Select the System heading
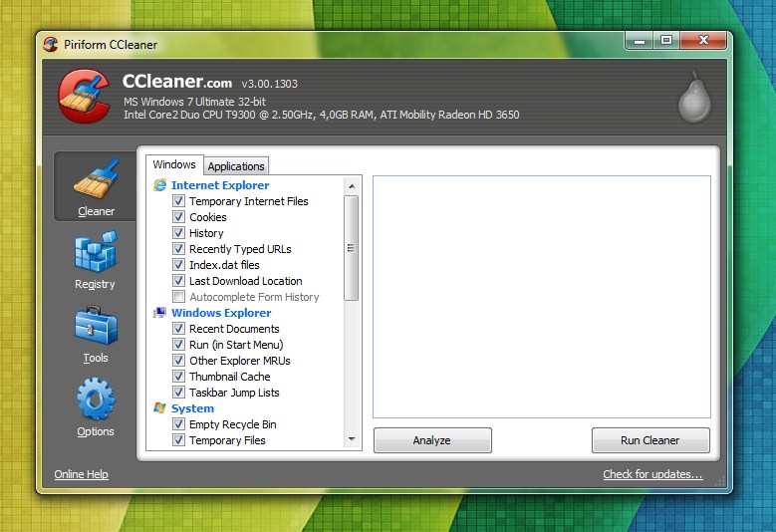Image resolution: width=776 pixels, height=532 pixels. coord(192,408)
